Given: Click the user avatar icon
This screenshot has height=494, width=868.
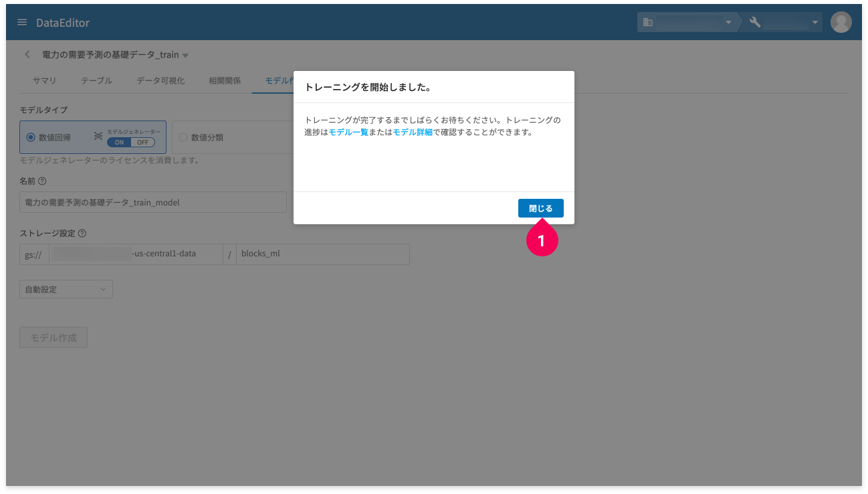Looking at the screenshot, I should click(x=841, y=22).
